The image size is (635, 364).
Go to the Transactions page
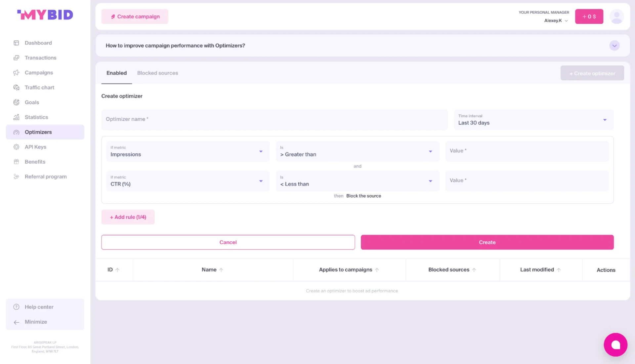click(x=45, y=58)
